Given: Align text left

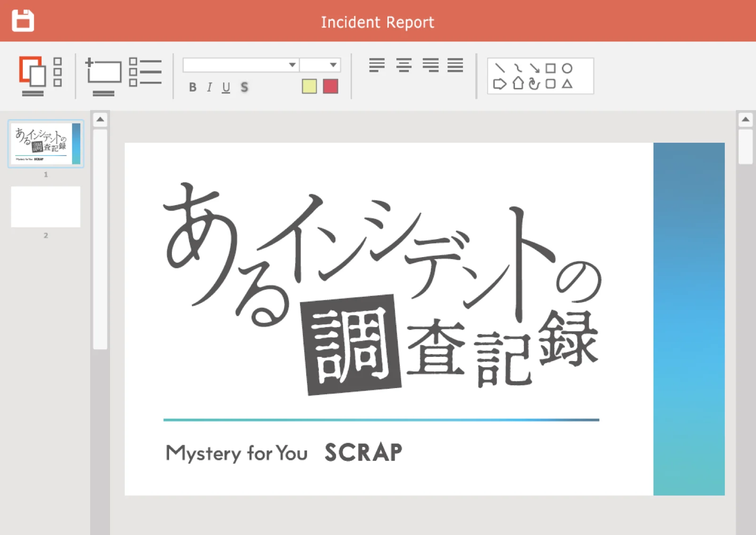Looking at the screenshot, I should 377,65.
